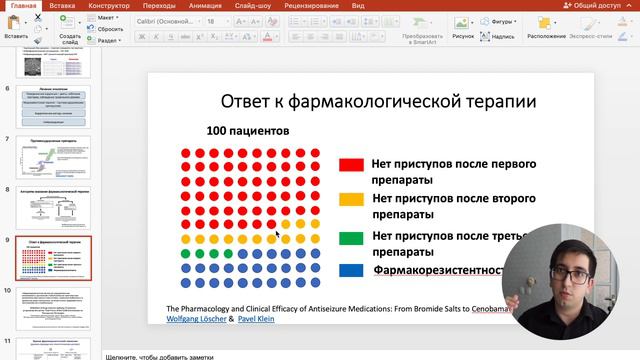Click the Paste (Вставить) clipboard icon
Image resolution: width=640 pixels, height=360 pixels.
pyautogui.click(x=14, y=23)
